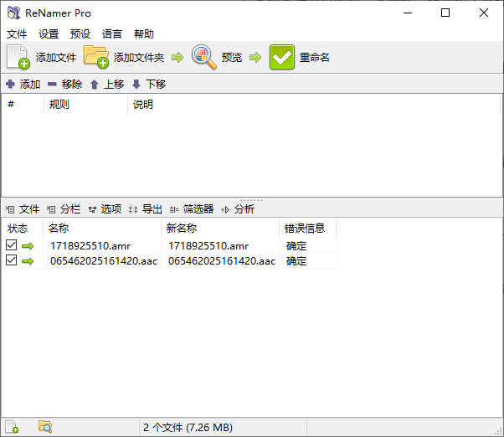Open the 导出 export dropdown
The image size is (504, 437).
[146, 209]
